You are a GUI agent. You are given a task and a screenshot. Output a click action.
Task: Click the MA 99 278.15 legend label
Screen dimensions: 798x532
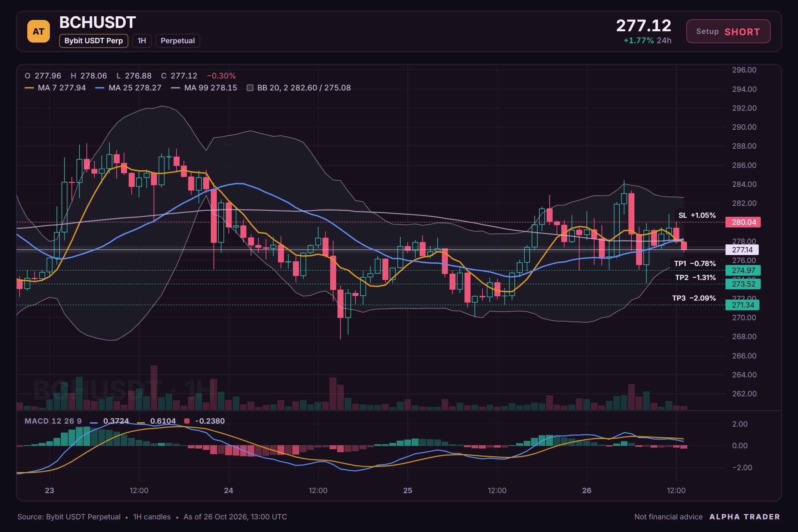coord(211,88)
